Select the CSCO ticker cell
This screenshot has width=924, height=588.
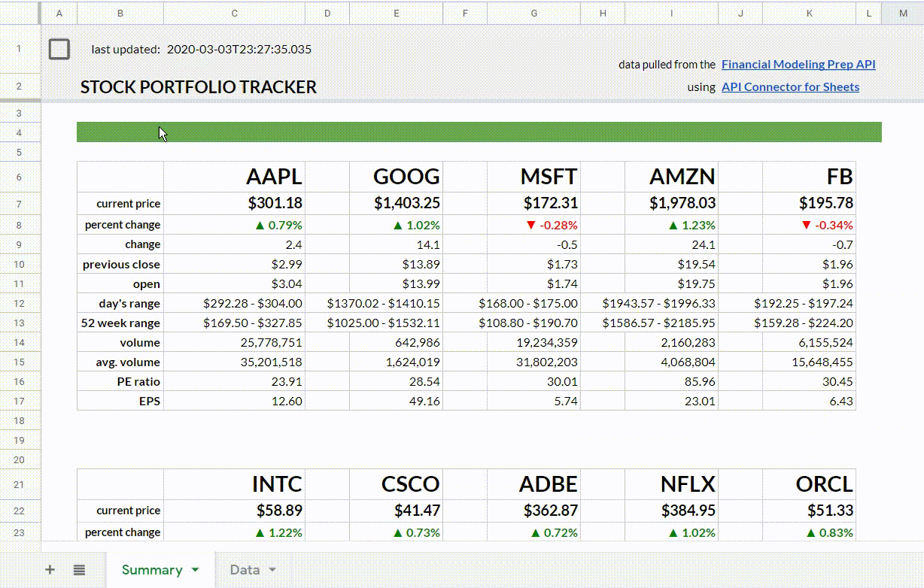pyautogui.click(x=397, y=483)
